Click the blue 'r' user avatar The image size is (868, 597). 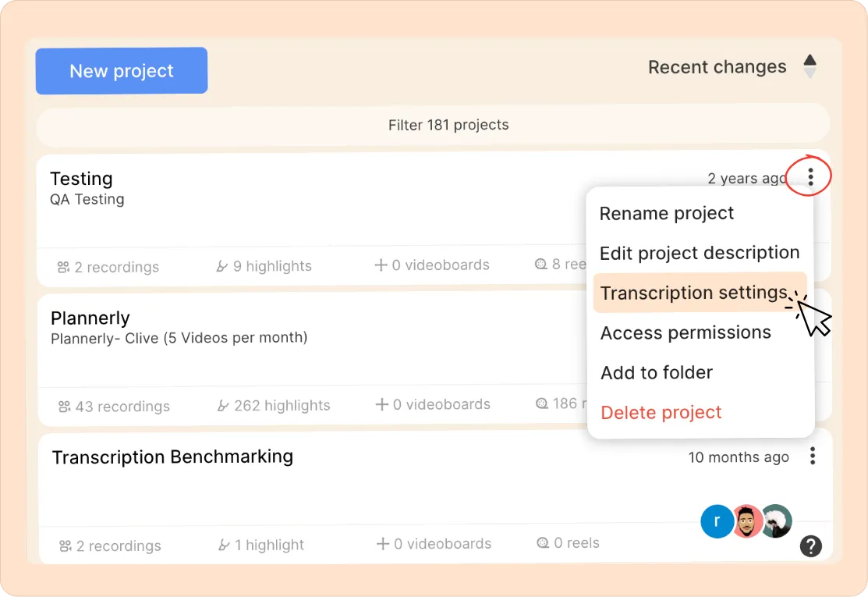click(x=717, y=521)
